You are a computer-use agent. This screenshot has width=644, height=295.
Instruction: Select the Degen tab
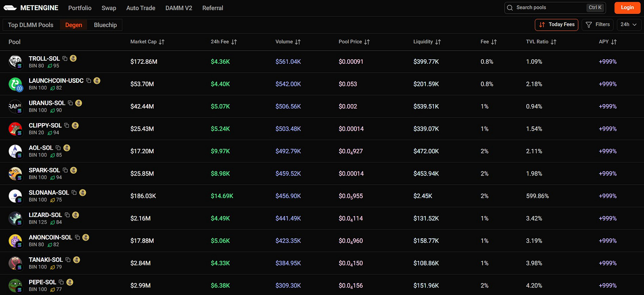tap(74, 25)
